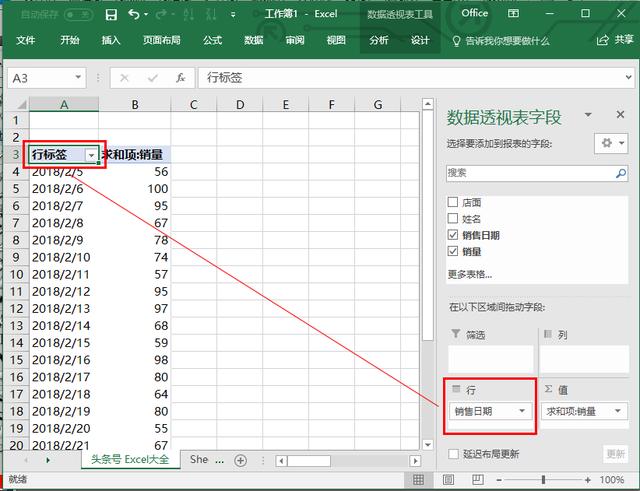Click the zoom slider handle
This screenshot has height=491, width=640.
[x=543, y=480]
